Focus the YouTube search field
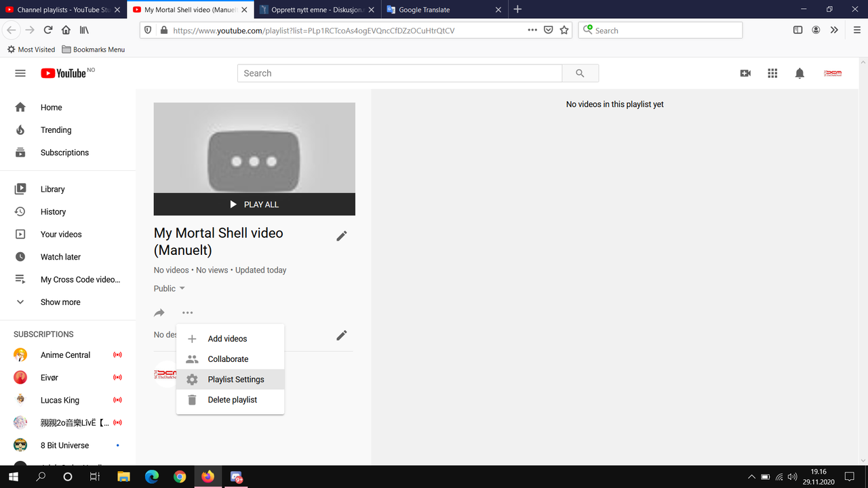The height and width of the screenshot is (488, 868). point(400,73)
